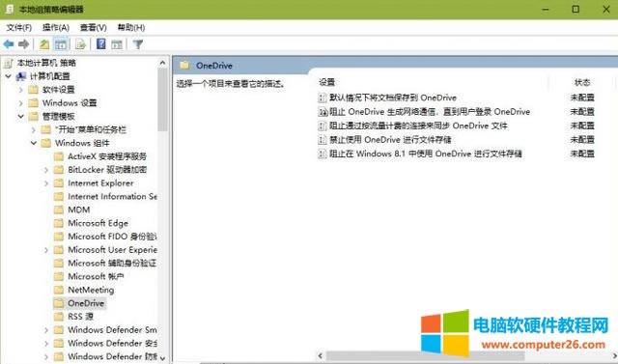Select the MDM folder
Image resolution: width=618 pixels, height=364 pixels.
point(78,210)
